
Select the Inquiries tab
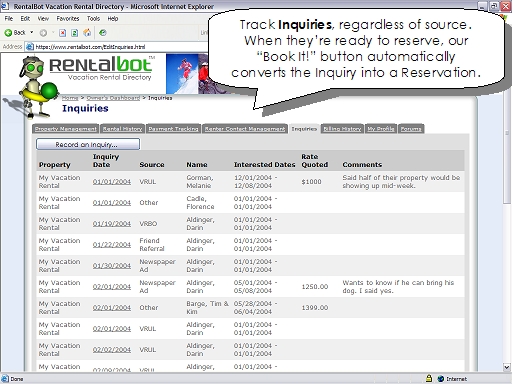tap(304, 129)
